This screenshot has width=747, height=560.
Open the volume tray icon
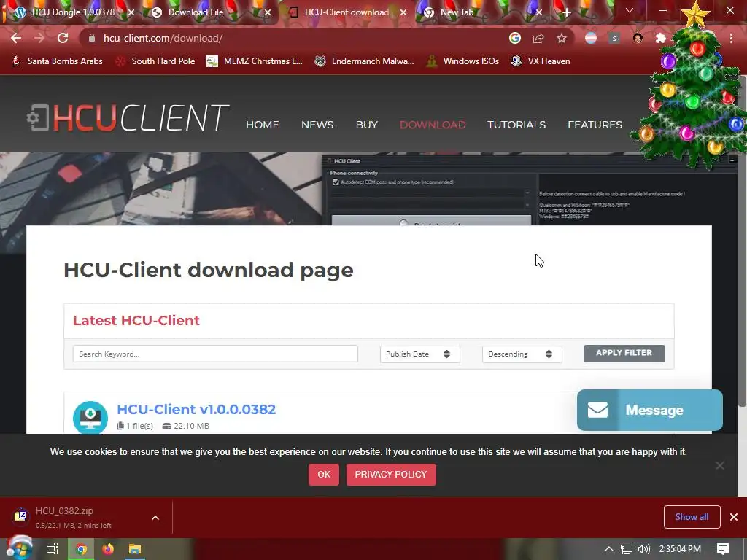coord(643,549)
